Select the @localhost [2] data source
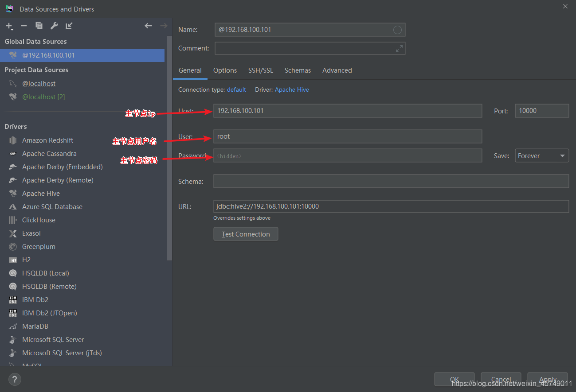Image resolution: width=576 pixels, height=392 pixels. pyautogui.click(x=43, y=97)
